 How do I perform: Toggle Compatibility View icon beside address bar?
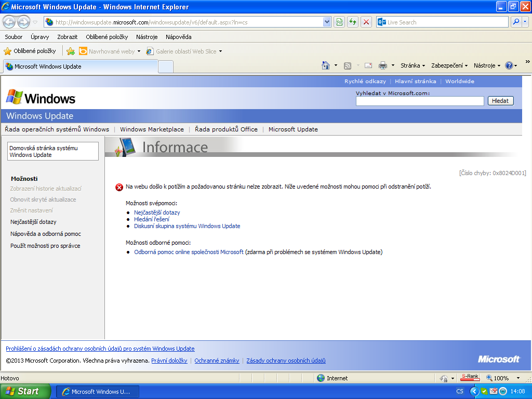339,22
